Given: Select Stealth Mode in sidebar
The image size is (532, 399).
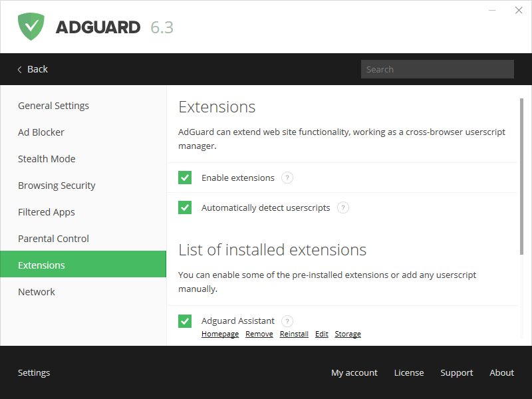Looking at the screenshot, I should pyautogui.click(x=47, y=159).
